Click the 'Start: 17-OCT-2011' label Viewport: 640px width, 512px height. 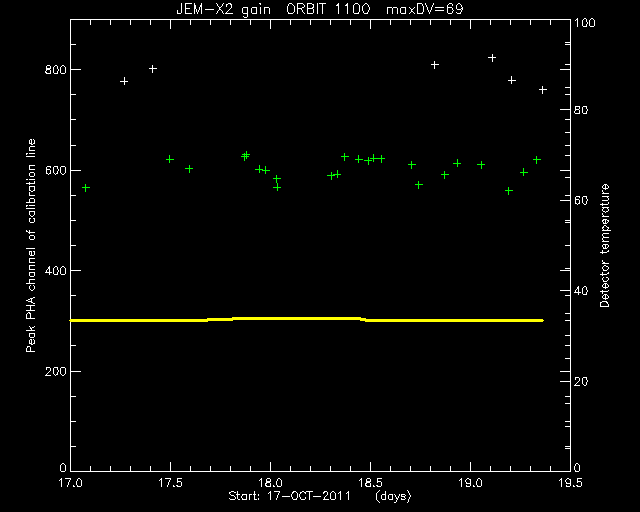pyautogui.click(x=289, y=496)
